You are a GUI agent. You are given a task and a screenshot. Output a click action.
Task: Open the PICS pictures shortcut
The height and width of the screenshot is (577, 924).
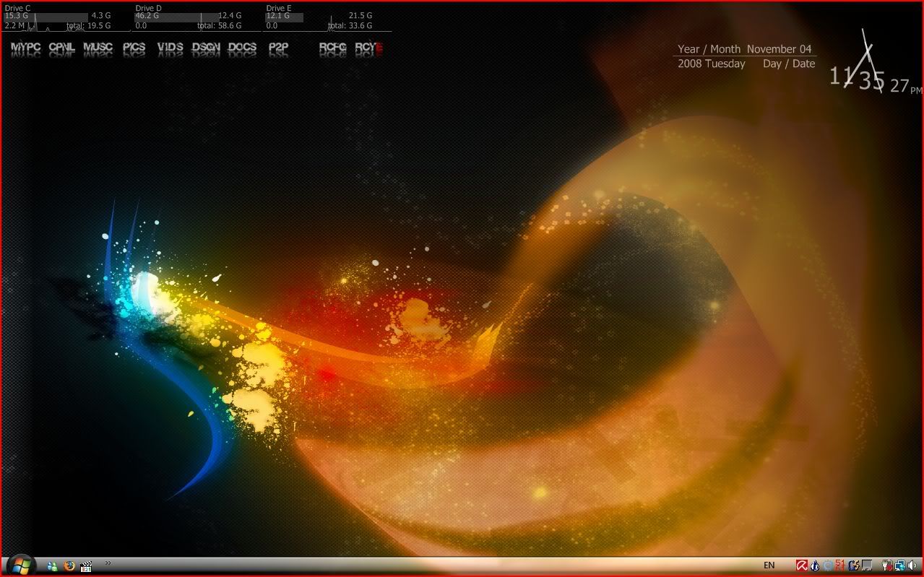coord(134,48)
